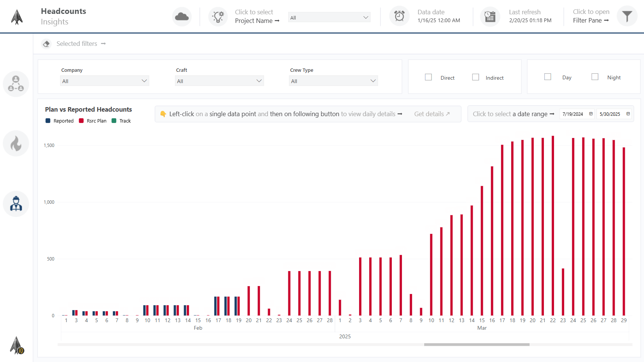Click the Headcounts title text

(64, 11)
